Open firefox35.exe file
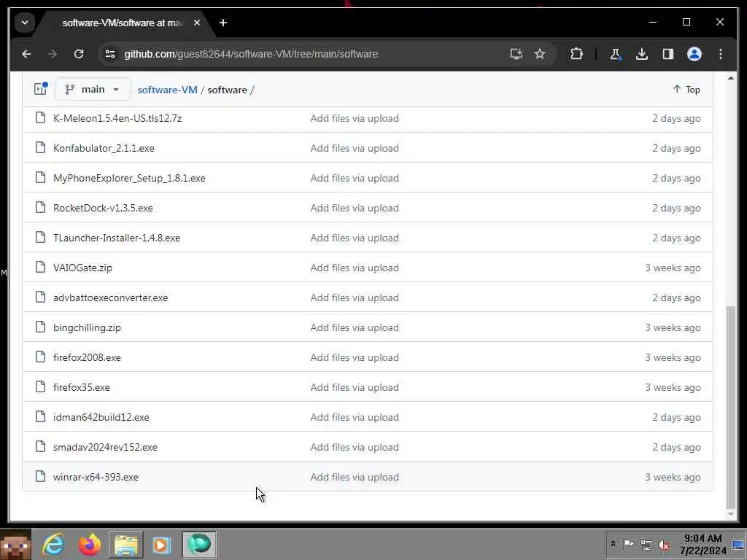 tap(82, 387)
